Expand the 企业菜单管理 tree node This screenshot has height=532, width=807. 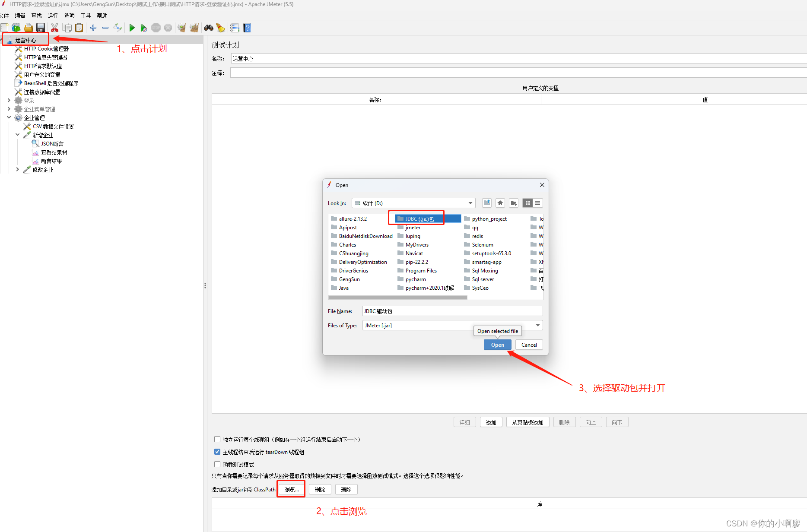(x=9, y=109)
